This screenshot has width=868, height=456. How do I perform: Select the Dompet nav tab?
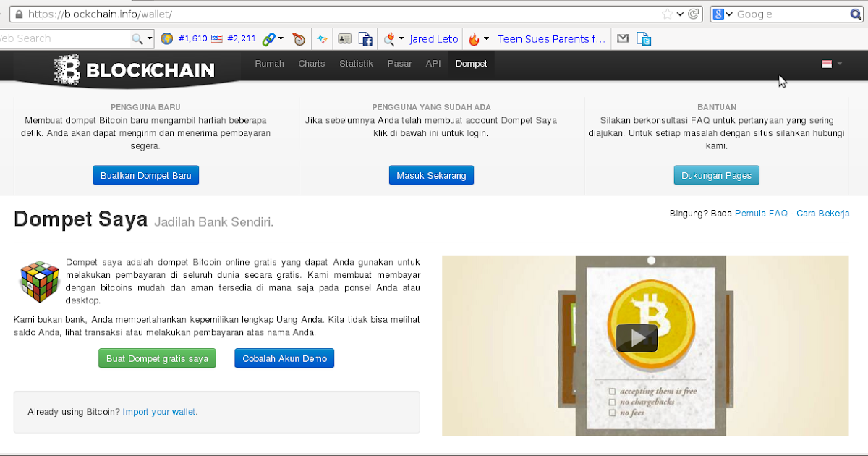click(x=471, y=64)
